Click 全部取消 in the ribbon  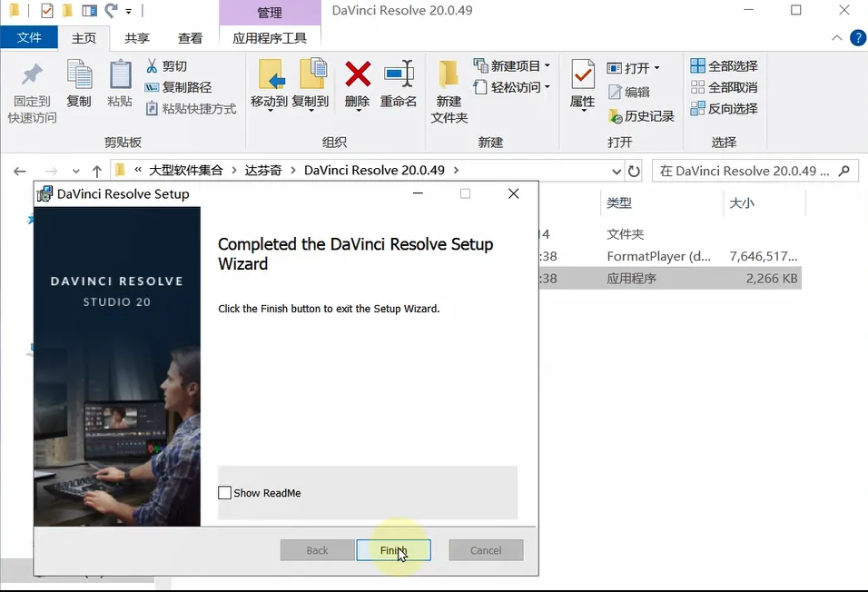tap(724, 87)
